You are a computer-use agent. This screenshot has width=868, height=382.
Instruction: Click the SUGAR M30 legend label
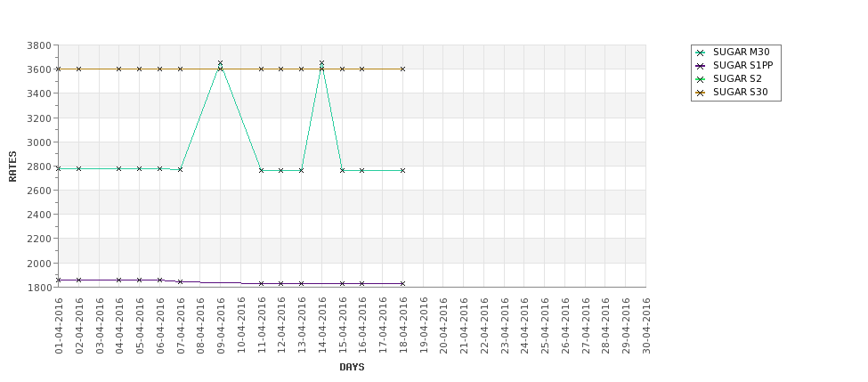point(741,52)
